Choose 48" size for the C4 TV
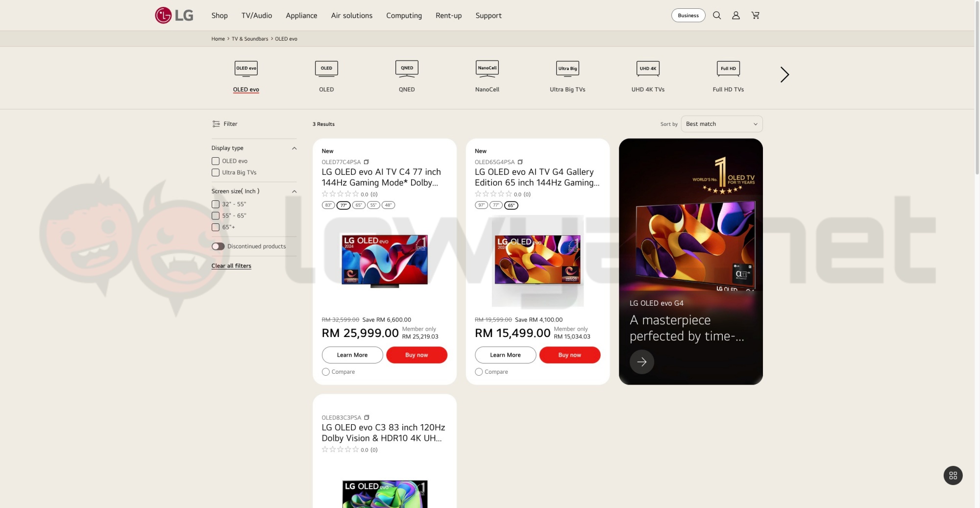The height and width of the screenshot is (508, 980). pyautogui.click(x=389, y=205)
